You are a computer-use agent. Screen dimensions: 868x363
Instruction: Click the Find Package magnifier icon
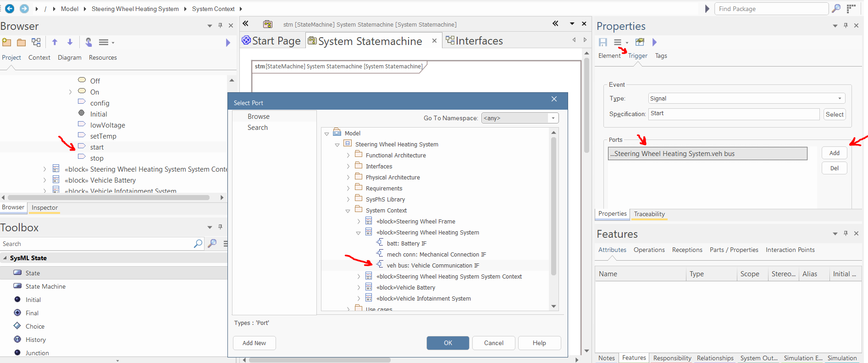(x=836, y=9)
